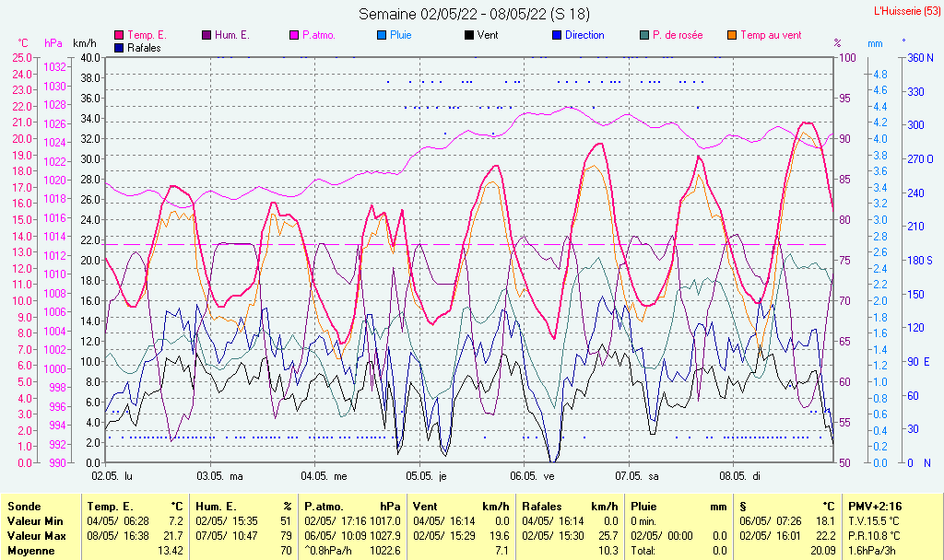Image resolution: width=944 pixels, height=560 pixels.
Task: Click the black Vent legend swatch
Action: [x=469, y=36]
